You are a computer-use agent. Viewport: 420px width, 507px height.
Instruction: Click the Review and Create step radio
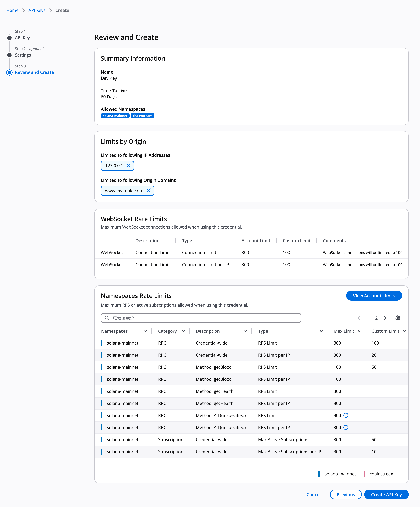click(9, 72)
